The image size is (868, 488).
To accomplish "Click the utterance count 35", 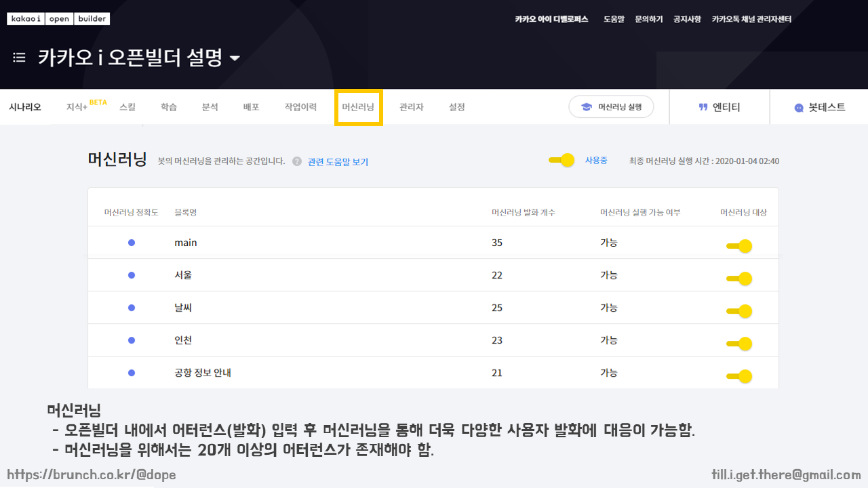I will click(497, 243).
